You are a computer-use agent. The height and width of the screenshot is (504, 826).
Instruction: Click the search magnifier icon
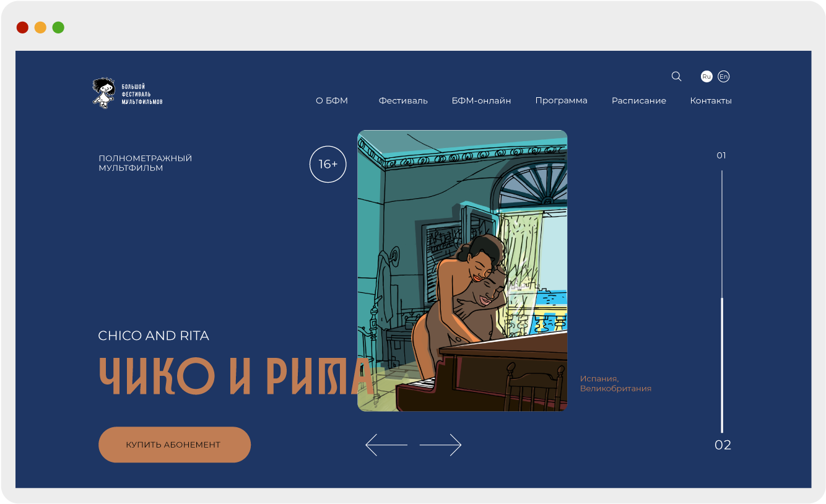(x=676, y=76)
